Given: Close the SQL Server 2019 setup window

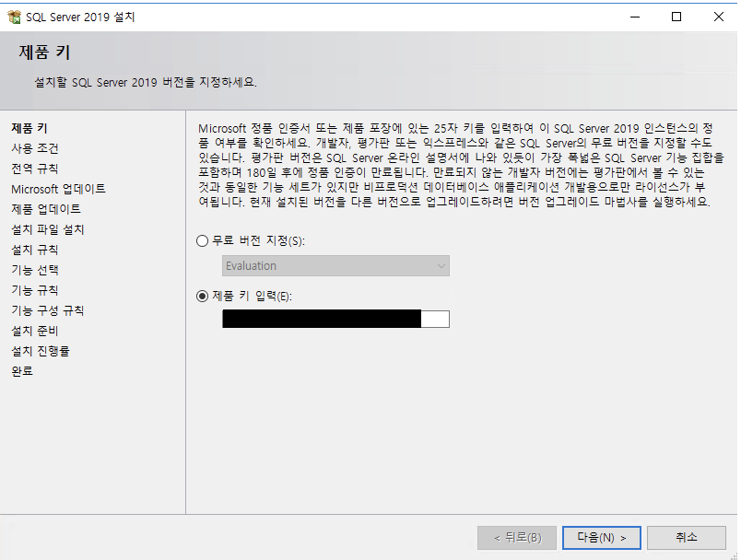Looking at the screenshot, I should pos(719,17).
